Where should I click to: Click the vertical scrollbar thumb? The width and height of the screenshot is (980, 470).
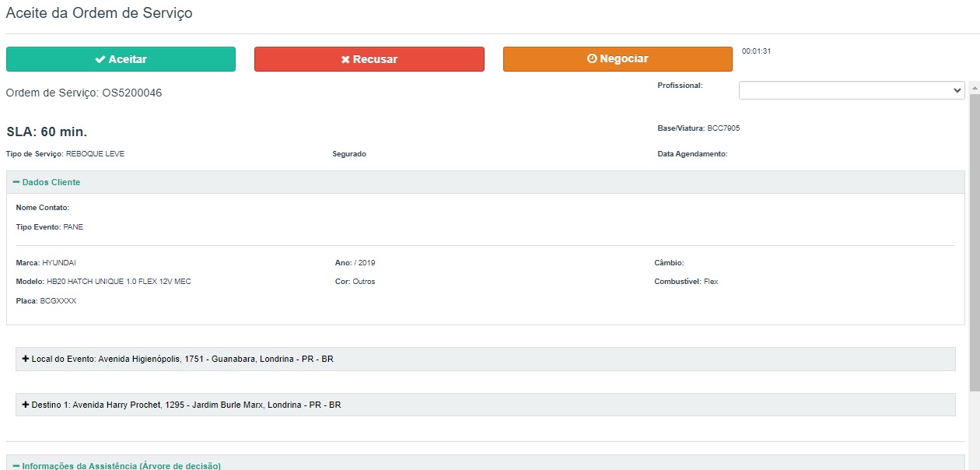[x=975, y=241]
